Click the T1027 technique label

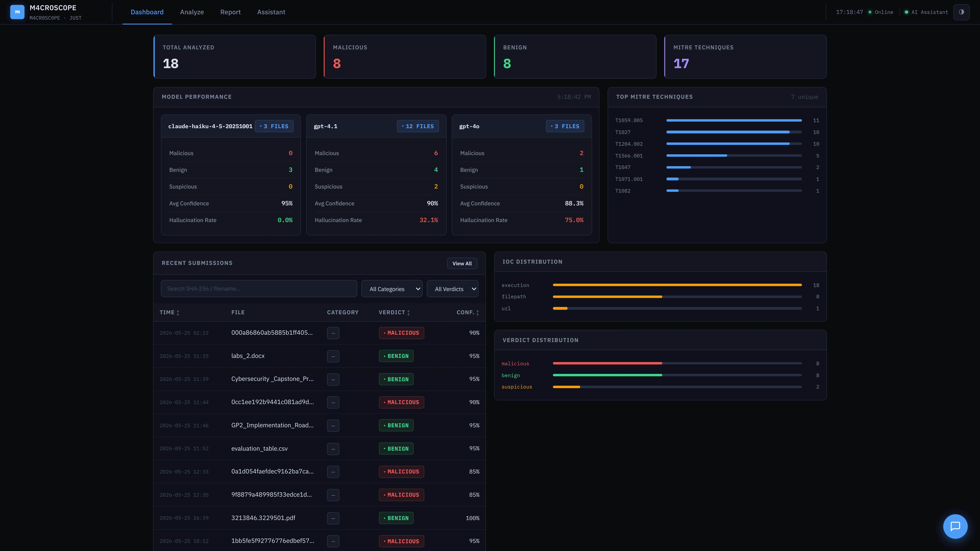[623, 132]
